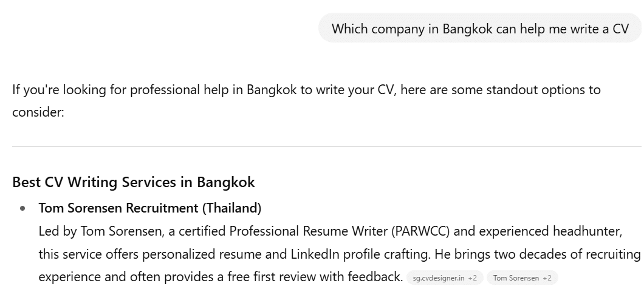
Task: Click the user message about Bangkok CV
Action: (x=479, y=29)
